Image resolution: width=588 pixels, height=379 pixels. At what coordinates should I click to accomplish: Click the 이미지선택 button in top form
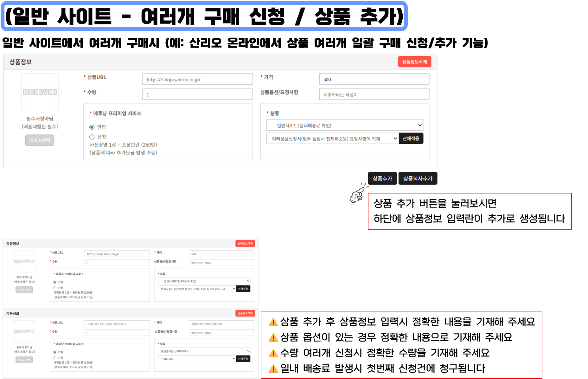40,140
